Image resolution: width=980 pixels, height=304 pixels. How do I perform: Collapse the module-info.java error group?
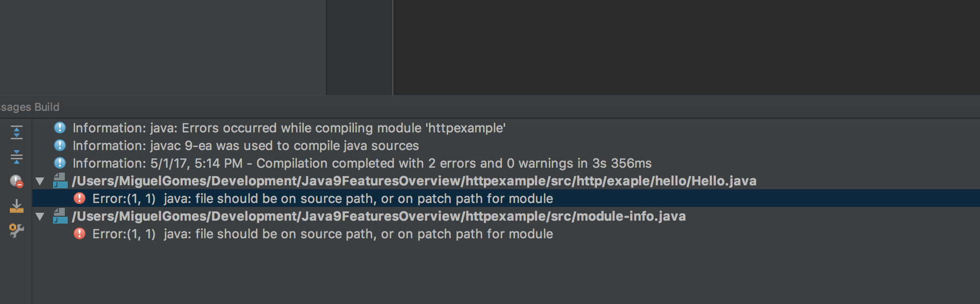pos(40,217)
